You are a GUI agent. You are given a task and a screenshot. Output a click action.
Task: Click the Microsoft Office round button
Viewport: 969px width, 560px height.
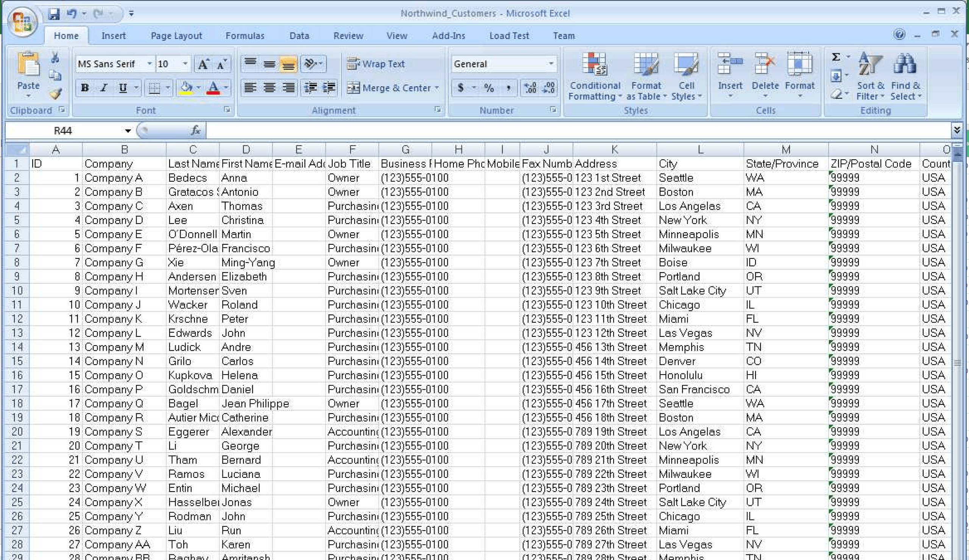point(22,22)
